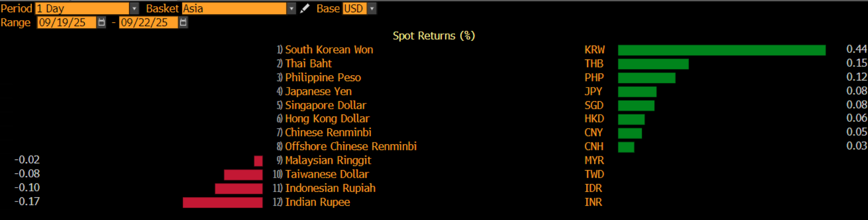Click the red Taiwanese Dollar bar

[243, 174]
